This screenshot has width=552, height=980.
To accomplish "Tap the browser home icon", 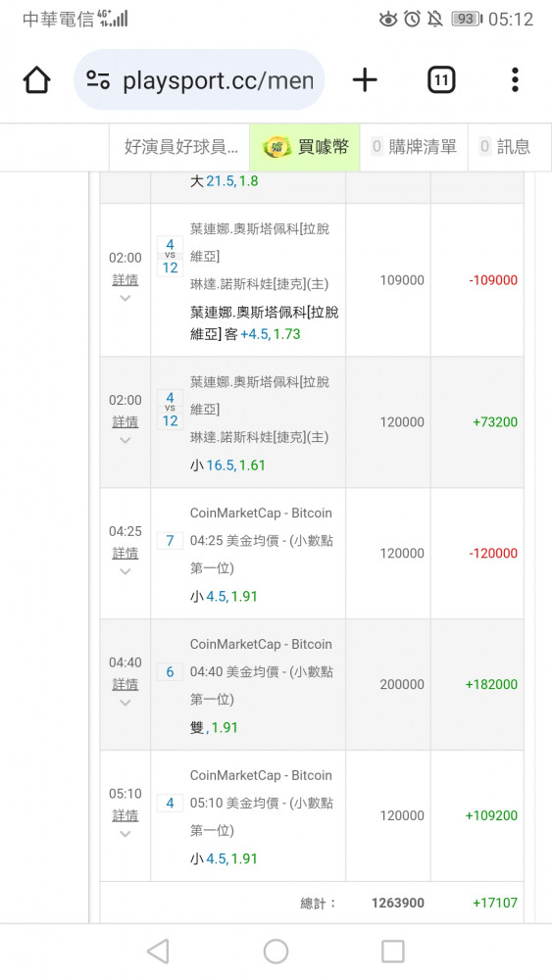I will [x=37, y=80].
